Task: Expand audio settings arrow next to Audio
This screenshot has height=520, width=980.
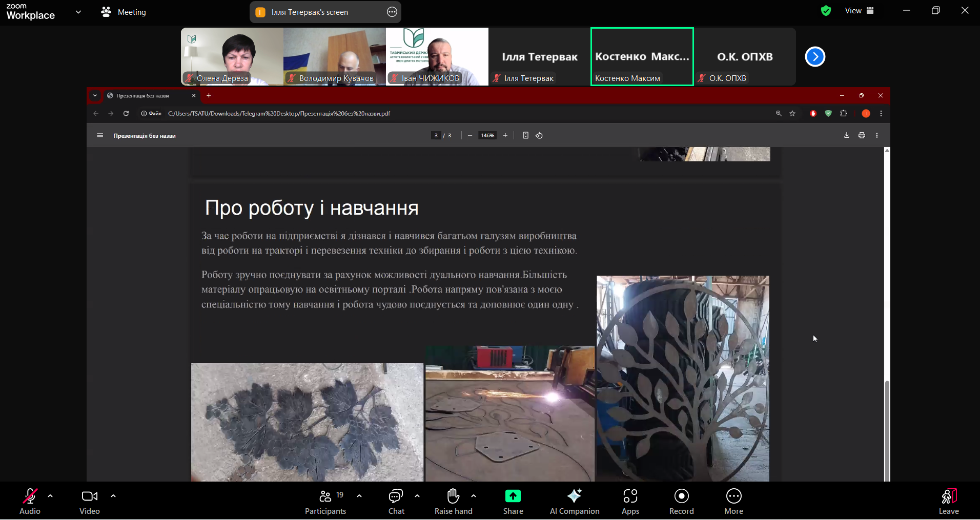Action: pos(50,496)
